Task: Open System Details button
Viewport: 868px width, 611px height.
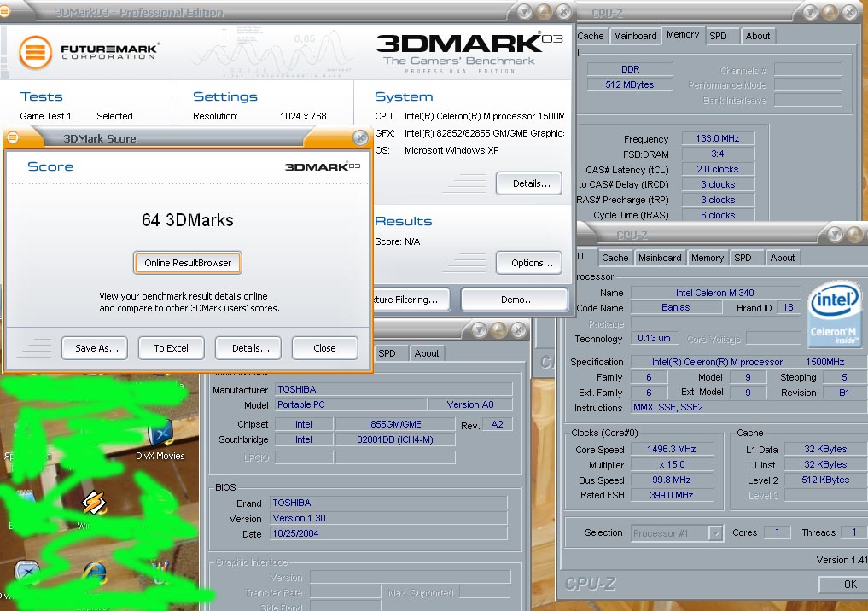Action: pyautogui.click(x=529, y=183)
